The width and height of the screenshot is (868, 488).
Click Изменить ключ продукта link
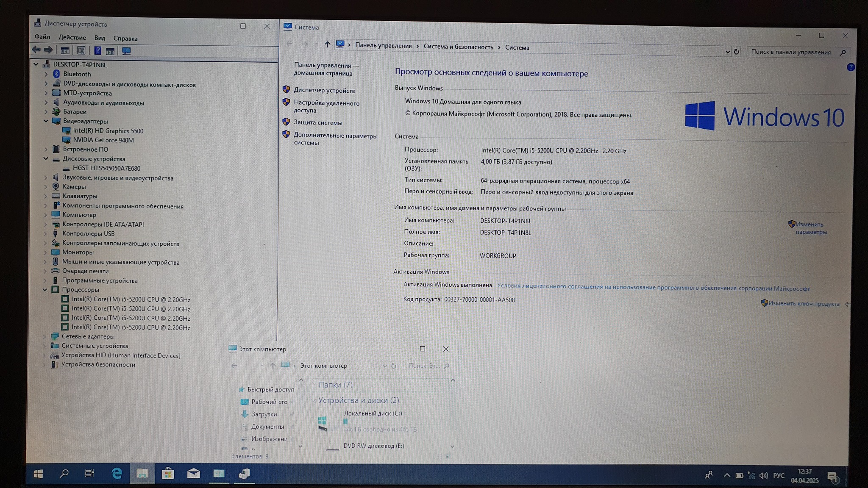tap(804, 303)
